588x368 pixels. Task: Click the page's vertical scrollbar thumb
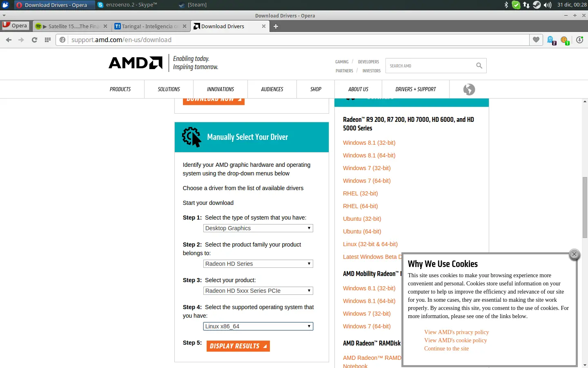[585, 207]
